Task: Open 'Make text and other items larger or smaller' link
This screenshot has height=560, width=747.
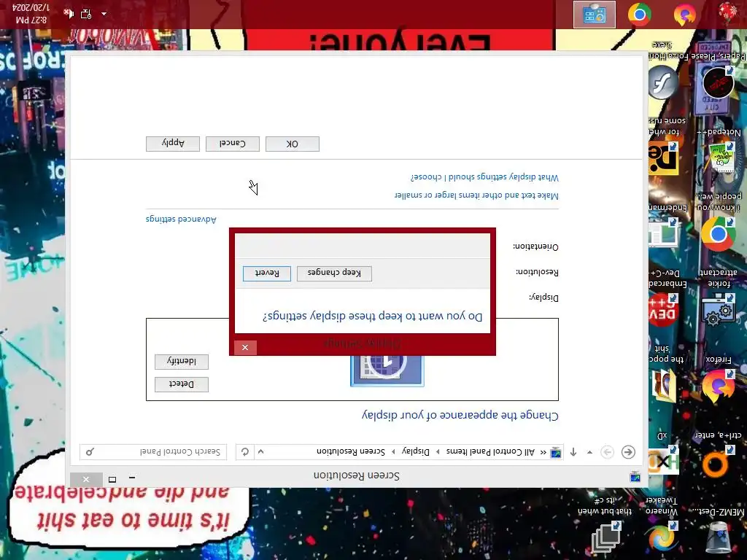Action: coord(476,195)
